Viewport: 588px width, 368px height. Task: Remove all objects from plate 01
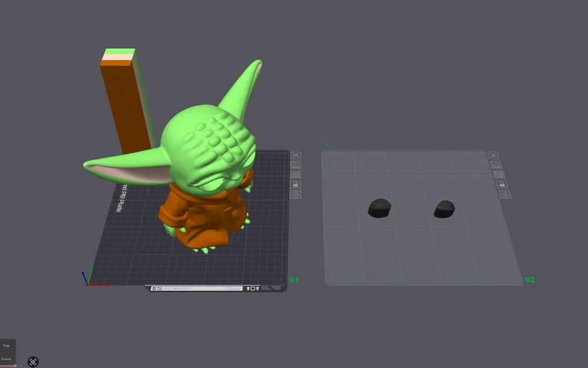click(x=296, y=155)
